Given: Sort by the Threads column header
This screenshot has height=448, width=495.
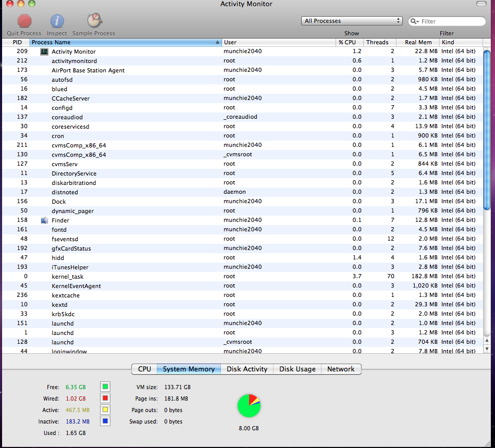Looking at the screenshot, I should click(379, 42).
